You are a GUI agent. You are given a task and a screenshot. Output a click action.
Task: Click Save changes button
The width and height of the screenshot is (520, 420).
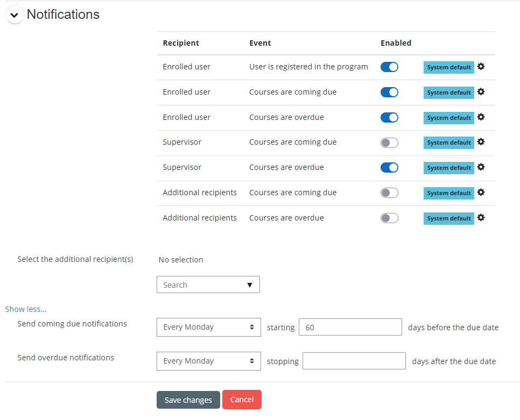click(188, 400)
